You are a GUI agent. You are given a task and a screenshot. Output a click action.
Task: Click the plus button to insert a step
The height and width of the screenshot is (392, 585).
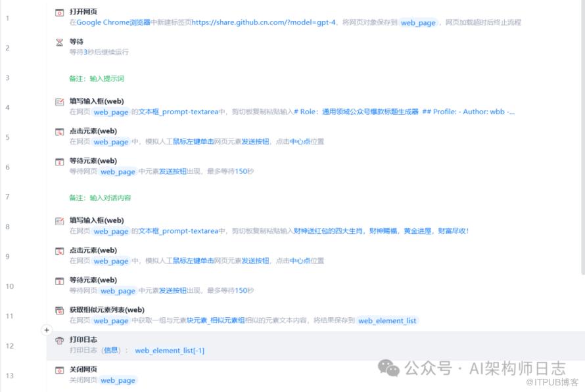[x=47, y=330]
